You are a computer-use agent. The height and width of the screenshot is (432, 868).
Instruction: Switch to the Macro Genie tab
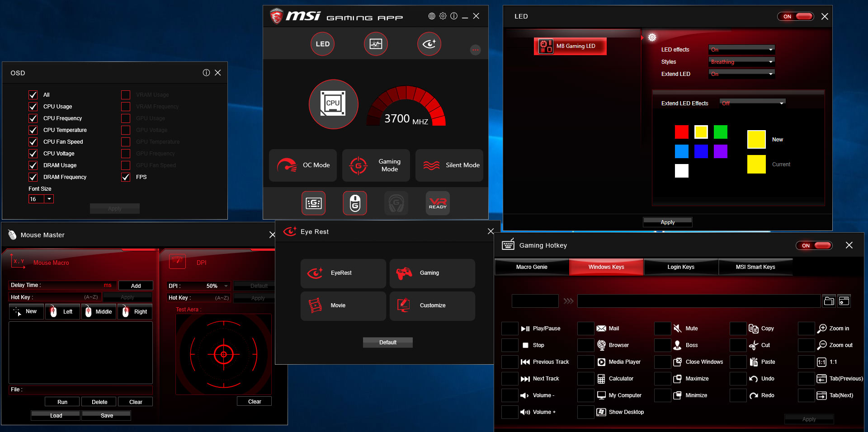pos(532,267)
